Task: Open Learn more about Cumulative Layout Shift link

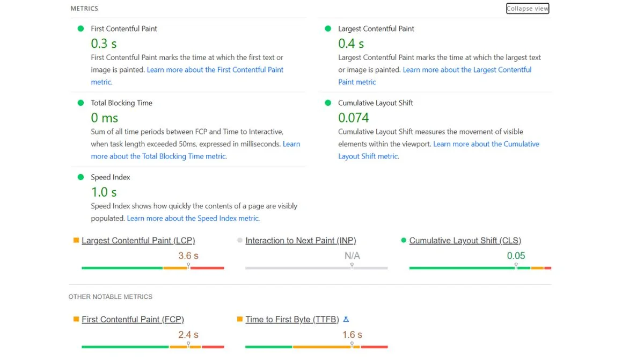Action: pos(486,144)
